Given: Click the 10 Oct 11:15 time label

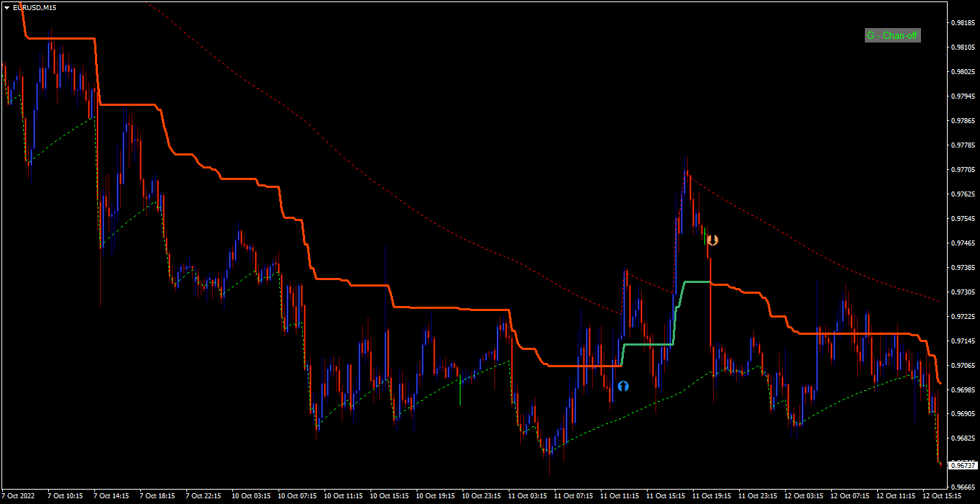Looking at the screenshot, I should click(x=342, y=496).
